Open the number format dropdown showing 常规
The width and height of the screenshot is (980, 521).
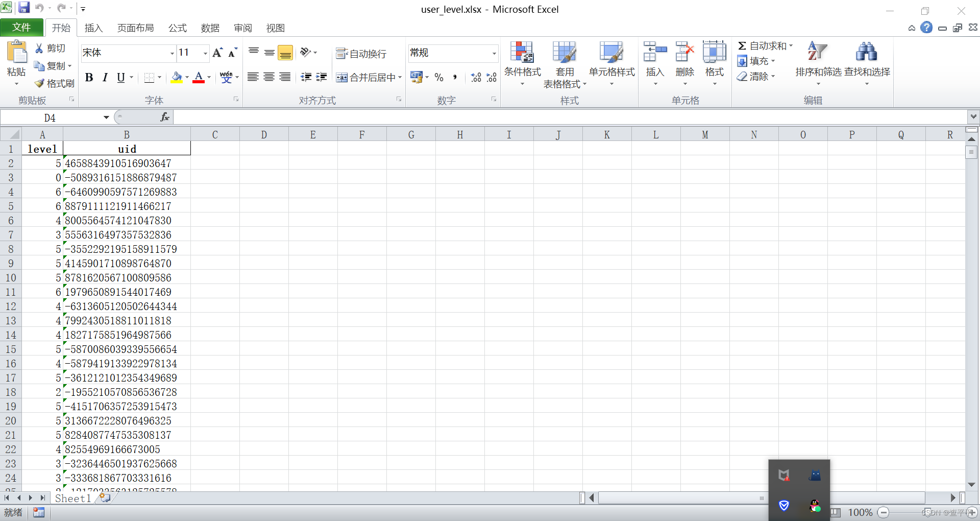(494, 53)
